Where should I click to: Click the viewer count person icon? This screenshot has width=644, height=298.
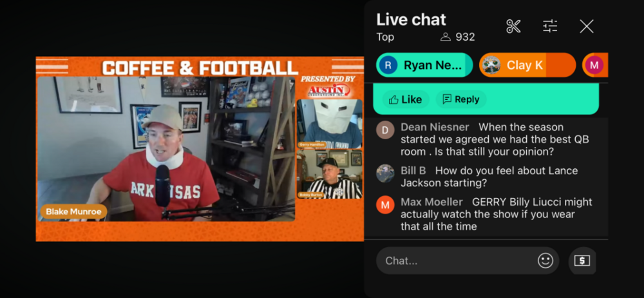coord(445,37)
